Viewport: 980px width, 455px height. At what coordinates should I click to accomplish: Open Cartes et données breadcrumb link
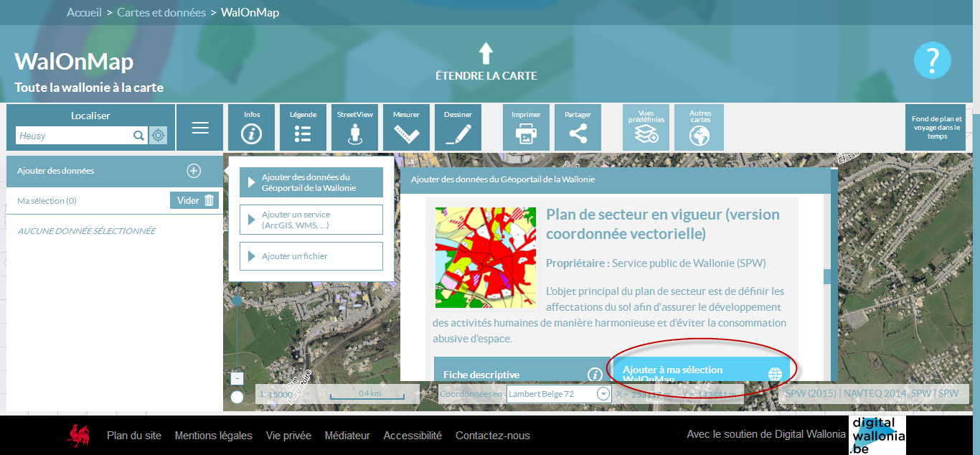click(161, 13)
